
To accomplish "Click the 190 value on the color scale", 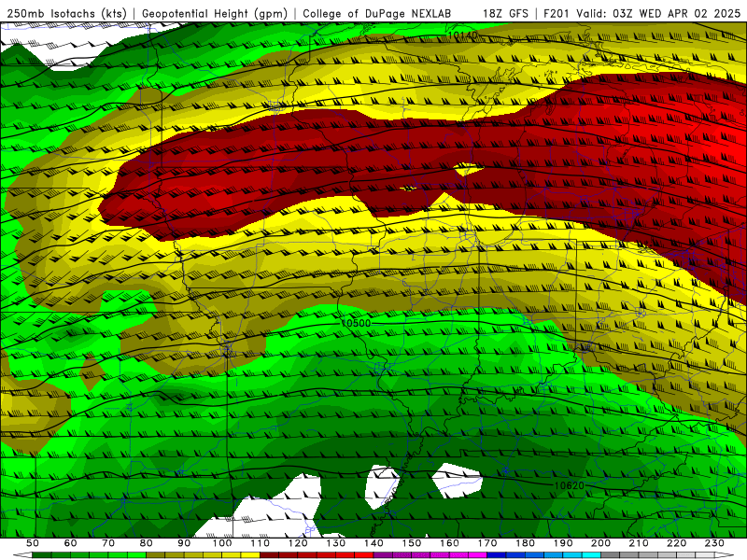I will point(563,543).
